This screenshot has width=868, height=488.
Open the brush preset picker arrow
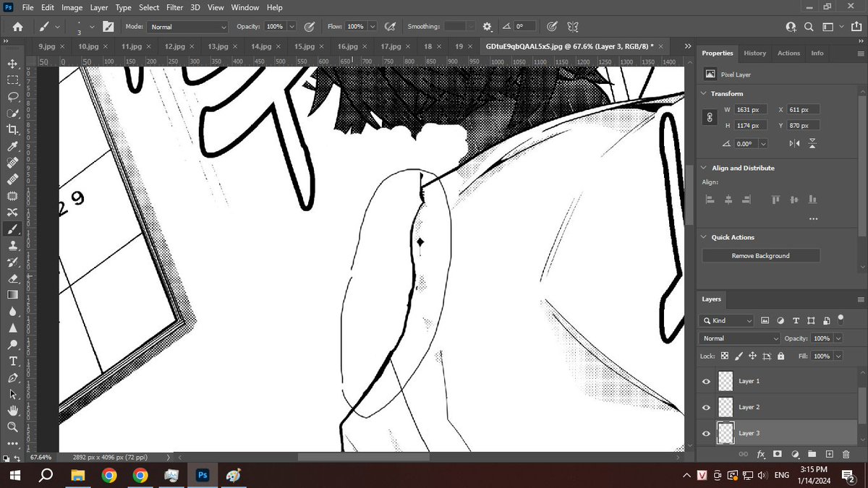(92, 27)
